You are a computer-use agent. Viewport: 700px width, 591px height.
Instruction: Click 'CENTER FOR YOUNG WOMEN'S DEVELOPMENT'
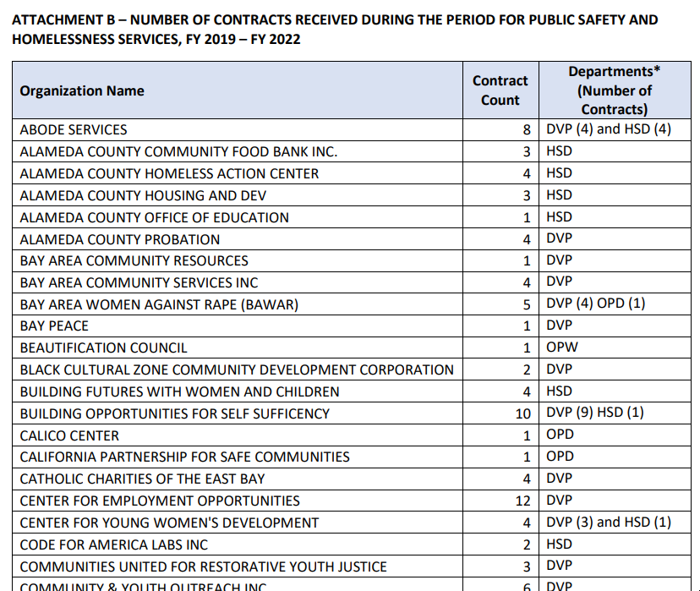[169, 523]
